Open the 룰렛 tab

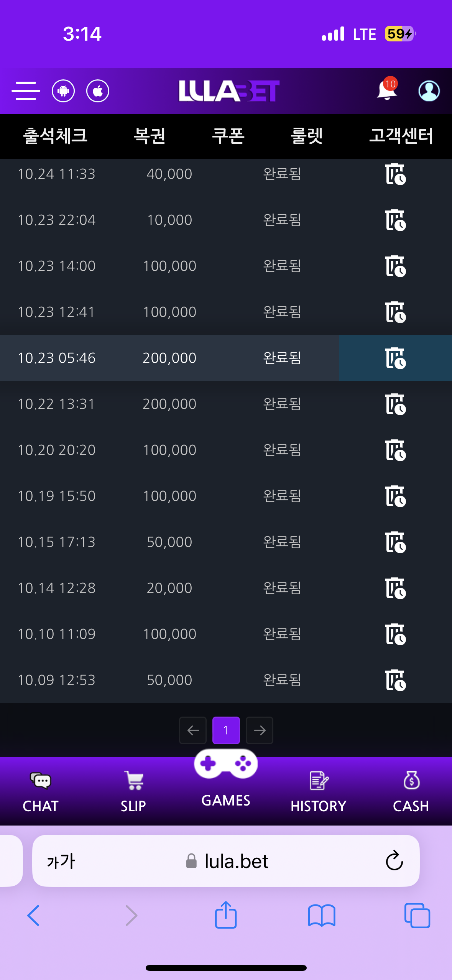pyautogui.click(x=306, y=136)
